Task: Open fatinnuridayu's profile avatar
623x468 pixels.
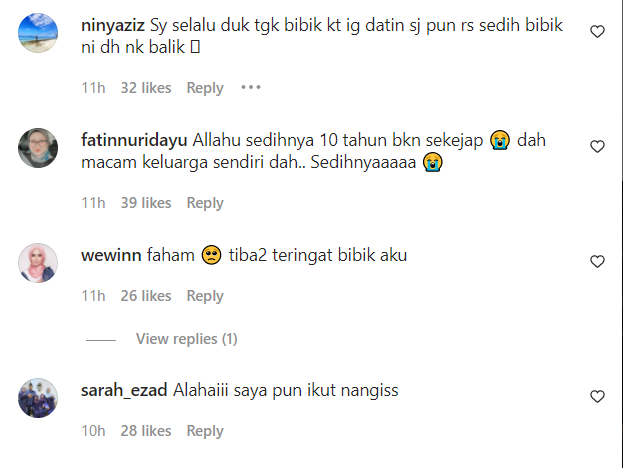Action: tap(38, 148)
